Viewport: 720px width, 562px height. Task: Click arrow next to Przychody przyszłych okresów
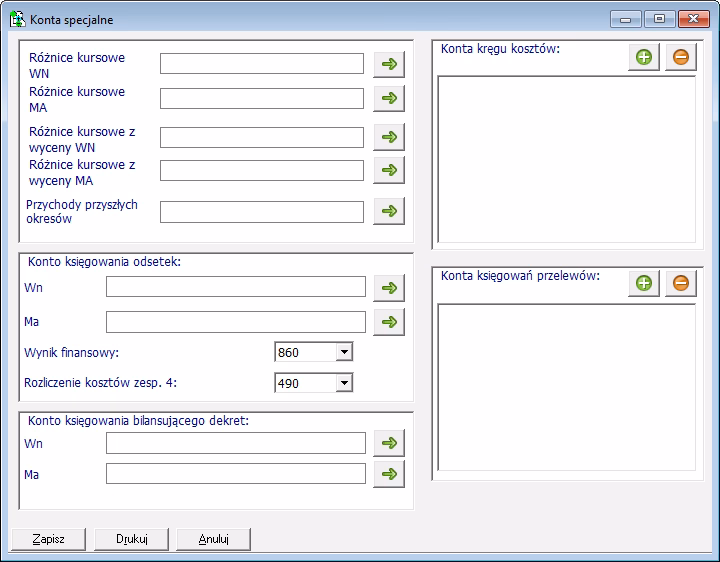click(x=389, y=211)
